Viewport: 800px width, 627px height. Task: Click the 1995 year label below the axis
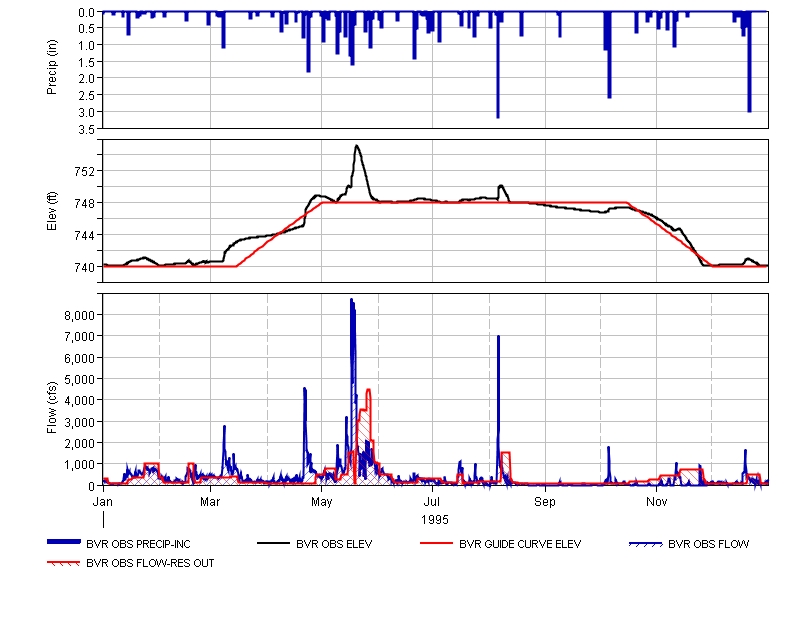point(435,520)
